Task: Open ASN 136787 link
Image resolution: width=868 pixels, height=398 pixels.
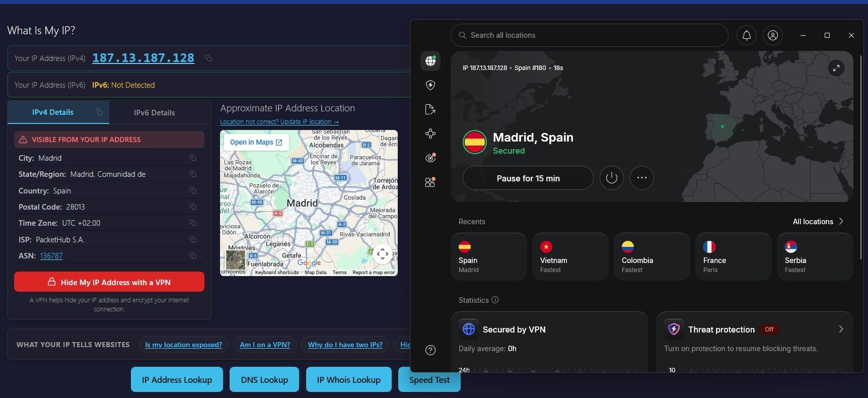Action: coord(51,256)
